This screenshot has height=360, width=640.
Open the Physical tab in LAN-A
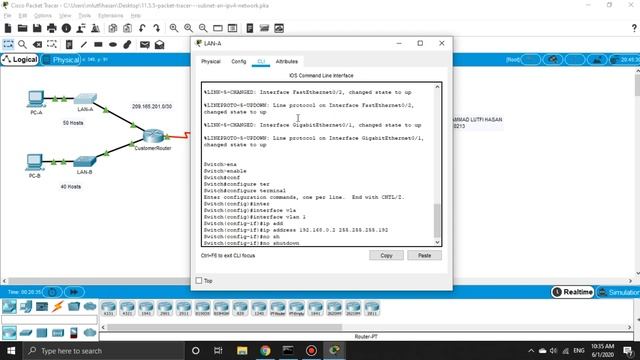211,61
